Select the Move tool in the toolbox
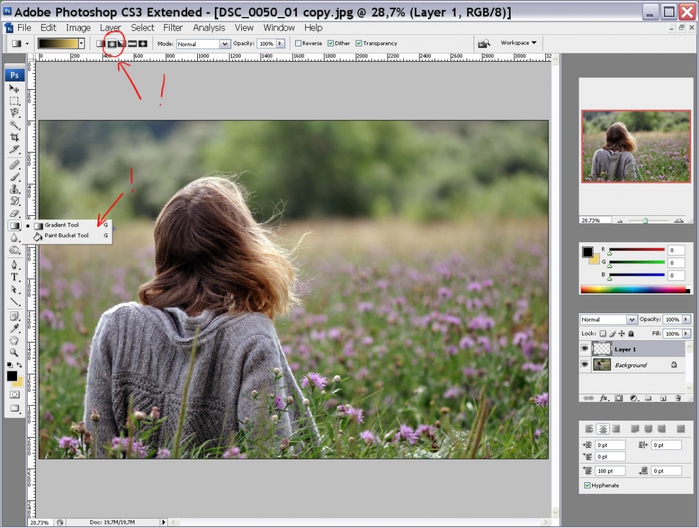This screenshot has height=528, width=699. [15, 89]
